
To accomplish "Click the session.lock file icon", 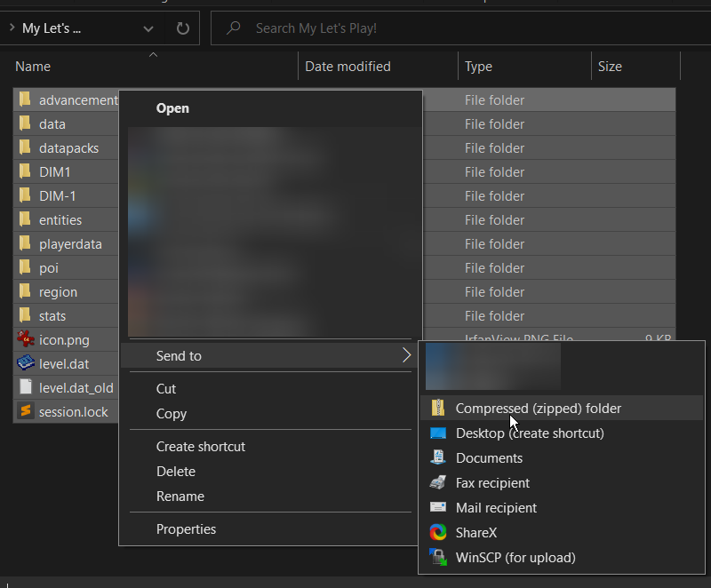I will pyautogui.click(x=25, y=411).
